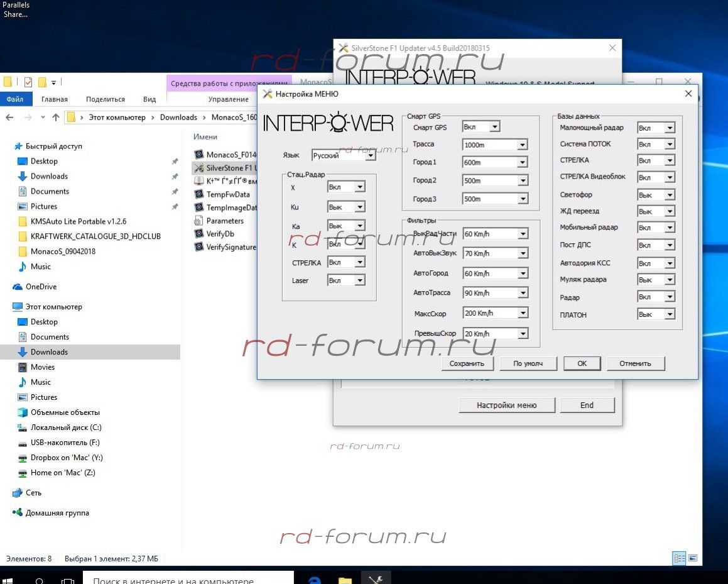
Task: Open the МаксСкор speed dropdown
Action: (522, 314)
